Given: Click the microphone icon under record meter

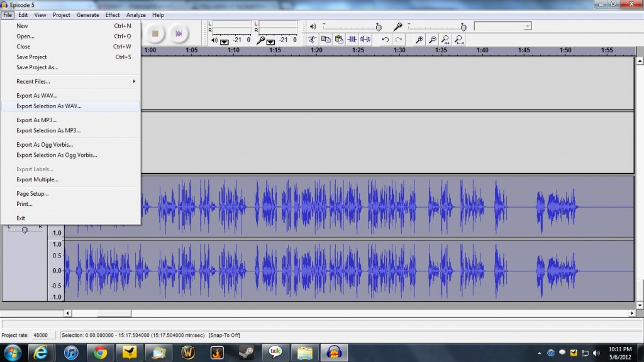Looking at the screenshot, I should [x=260, y=40].
